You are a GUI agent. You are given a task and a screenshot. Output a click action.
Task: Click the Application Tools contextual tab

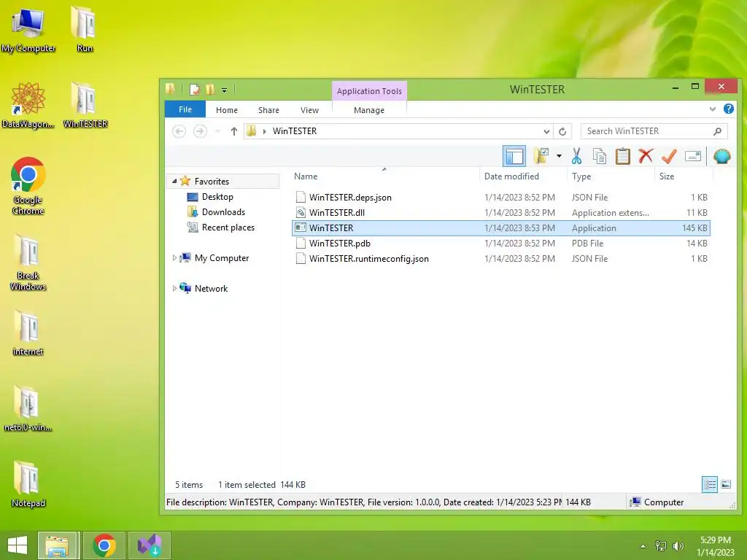[x=369, y=91]
